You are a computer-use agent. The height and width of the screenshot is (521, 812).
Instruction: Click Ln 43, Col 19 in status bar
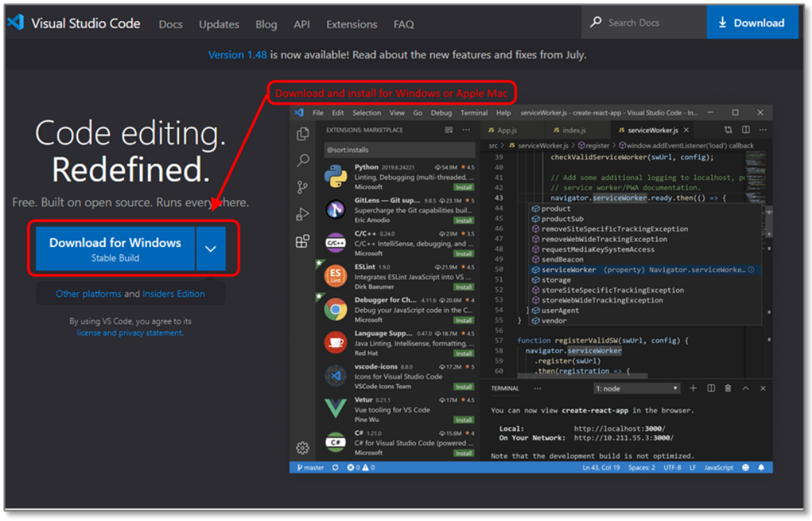tap(602, 467)
